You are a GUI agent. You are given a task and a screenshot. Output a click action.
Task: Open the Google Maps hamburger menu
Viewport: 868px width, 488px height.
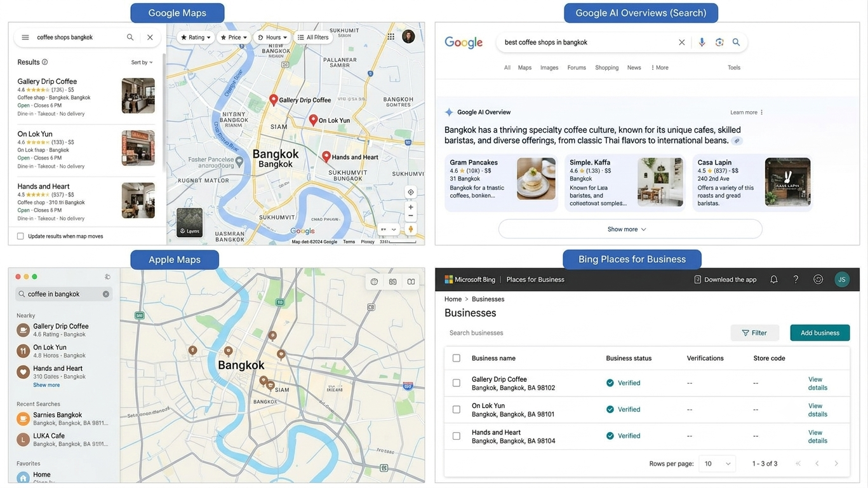coord(25,37)
